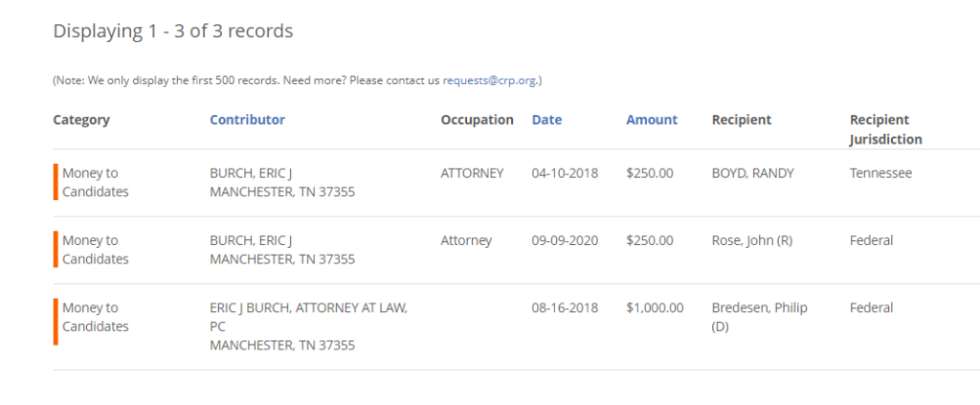This screenshot has height=405, width=980.
Task: Click the 04-10-2018 date cell
Action: click(565, 173)
